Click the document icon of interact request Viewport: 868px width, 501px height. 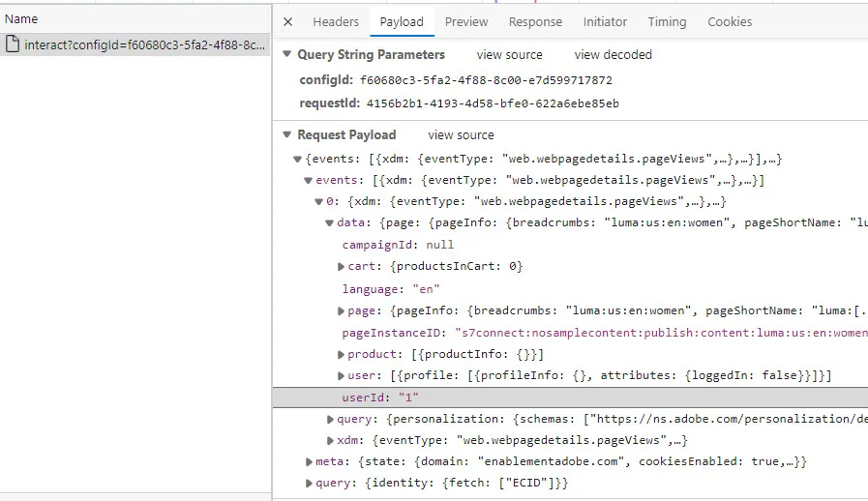(x=13, y=44)
